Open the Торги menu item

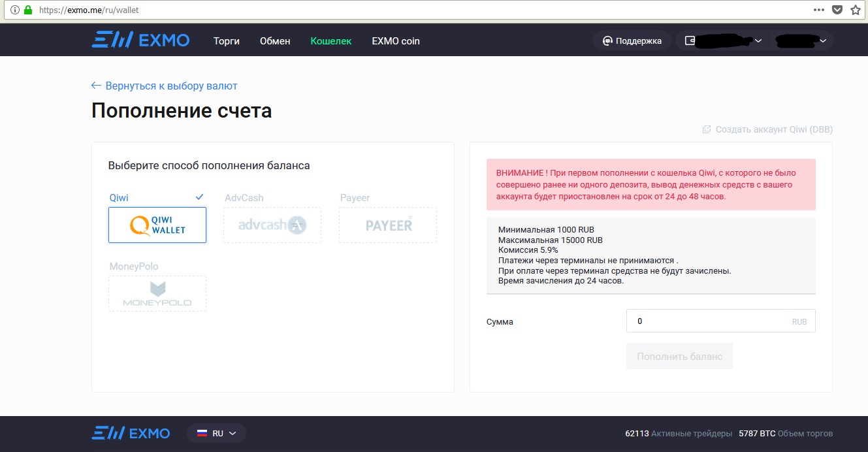pyautogui.click(x=227, y=40)
